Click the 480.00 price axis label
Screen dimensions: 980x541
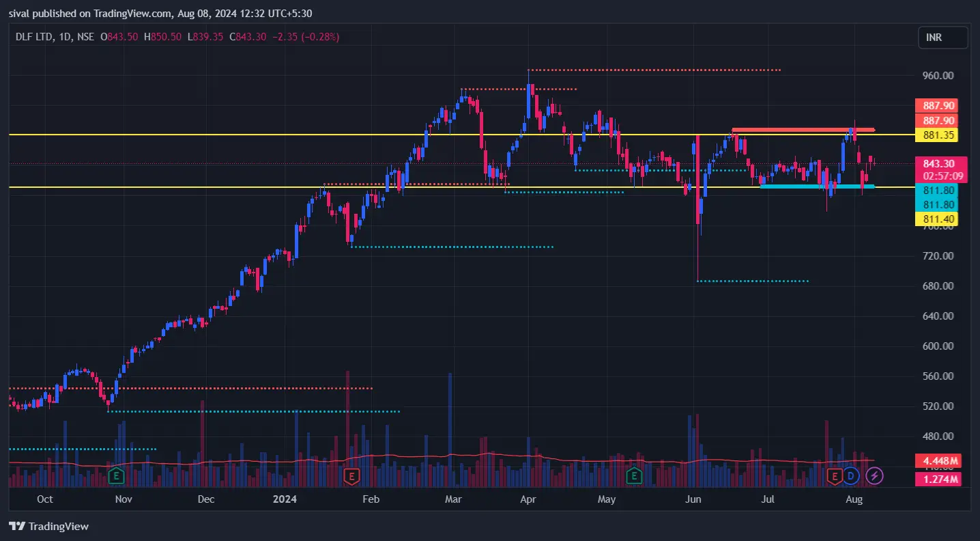coord(938,436)
